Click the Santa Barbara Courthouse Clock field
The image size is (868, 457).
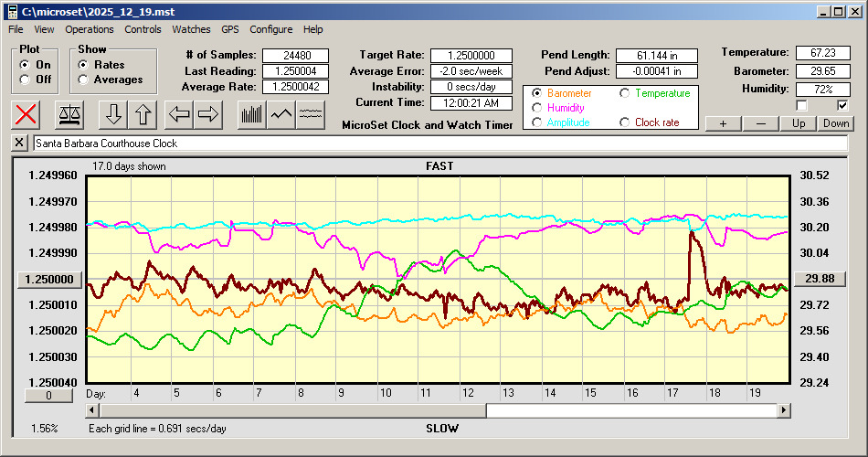click(x=439, y=143)
